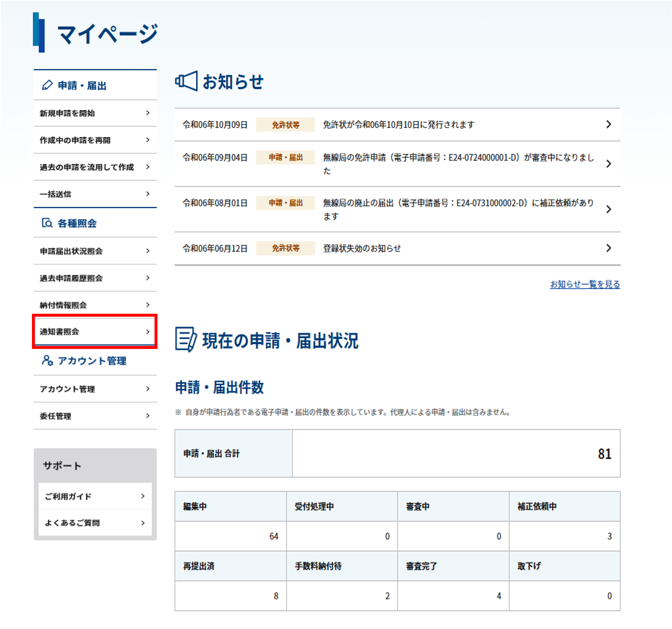Screen dimensions: 672x629
Task: Click 申請・届出件数 heading
Action: pos(219,387)
